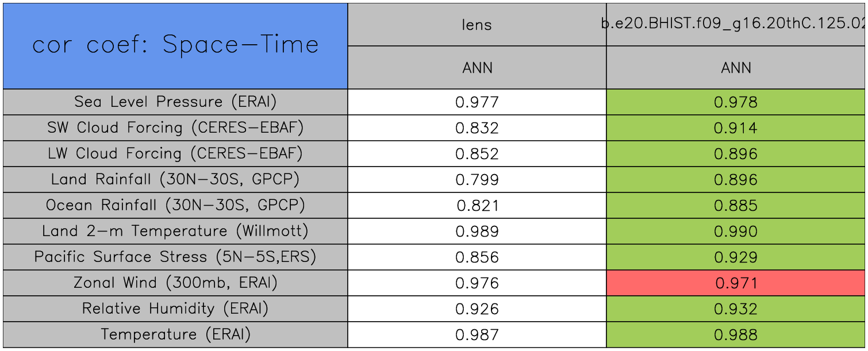Click the green 0.929 Pacific Surface Stress cell
This screenshot has width=868, height=351.
(736, 257)
